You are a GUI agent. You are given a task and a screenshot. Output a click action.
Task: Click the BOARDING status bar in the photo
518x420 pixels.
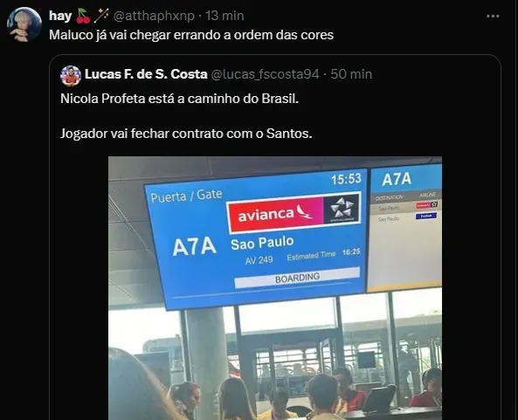[x=297, y=278]
